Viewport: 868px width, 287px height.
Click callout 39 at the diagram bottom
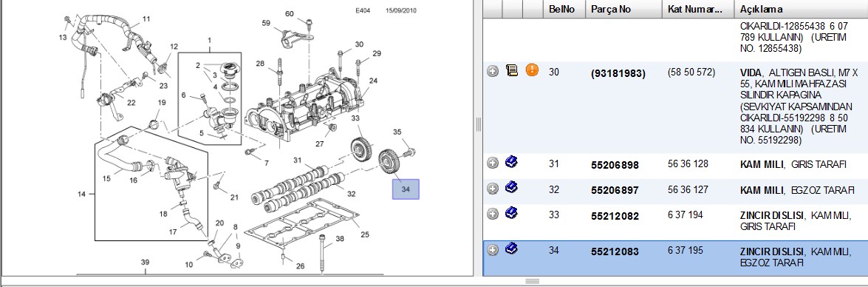[x=145, y=262]
